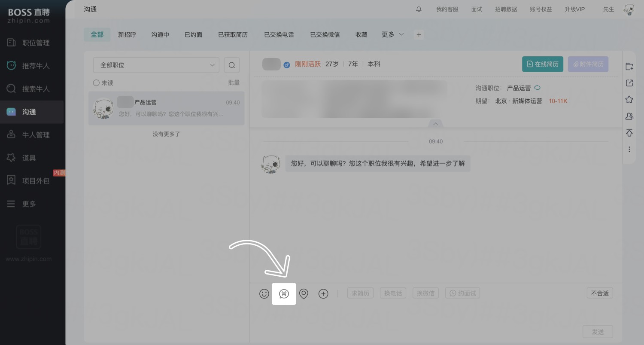
Task: Click the emoji smiley icon in chat toolbar
Action: [x=264, y=293]
